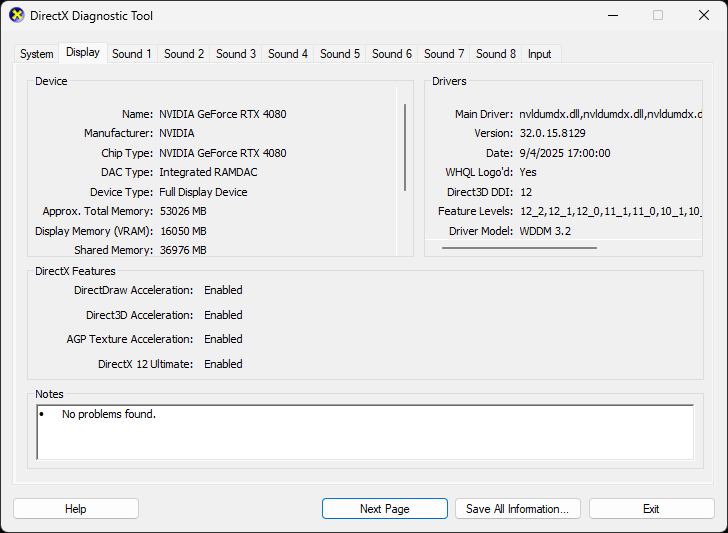The width and height of the screenshot is (728, 533).
Task: Click the DirectX Diagnostic Tool title bar icon
Action: click(x=17, y=16)
